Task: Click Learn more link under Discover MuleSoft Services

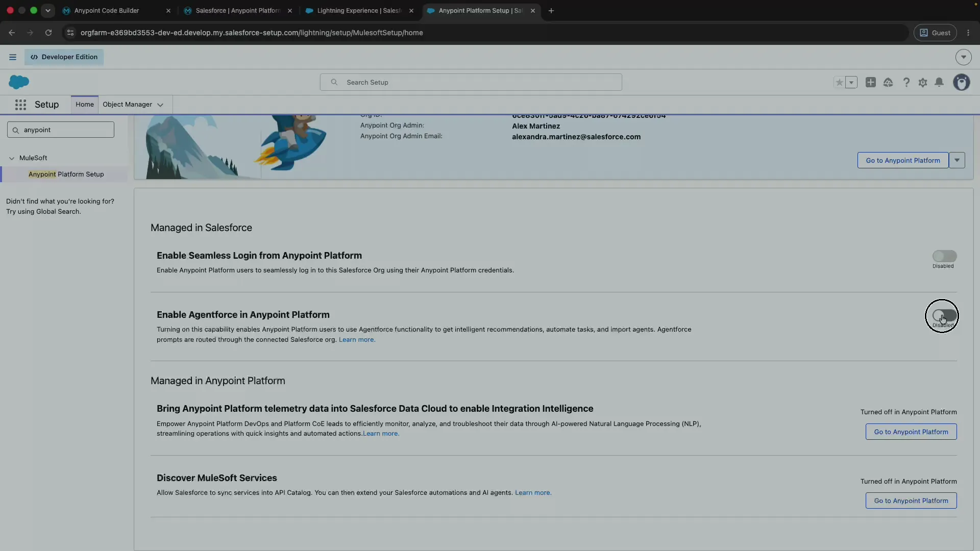Action: (533, 493)
